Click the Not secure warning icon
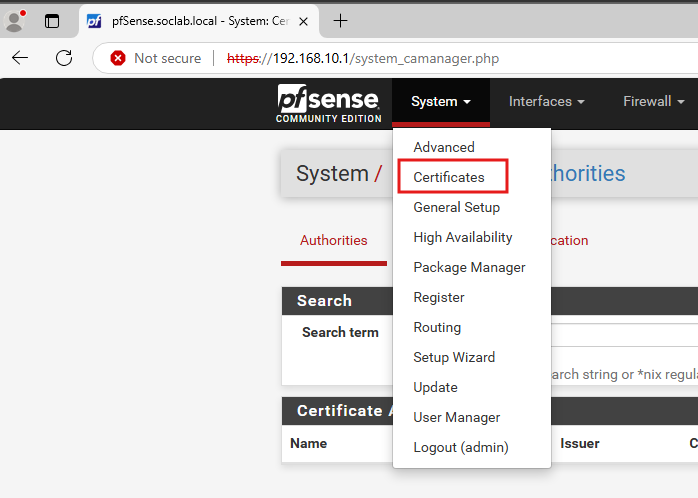This screenshot has height=498, width=698. pyautogui.click(x=118, y=58)
